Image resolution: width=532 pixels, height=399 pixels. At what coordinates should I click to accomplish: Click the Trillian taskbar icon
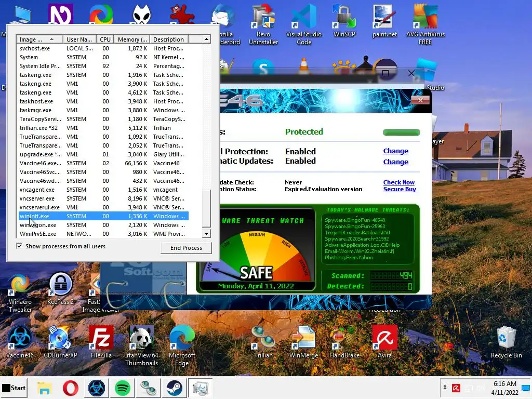(148, 388)
